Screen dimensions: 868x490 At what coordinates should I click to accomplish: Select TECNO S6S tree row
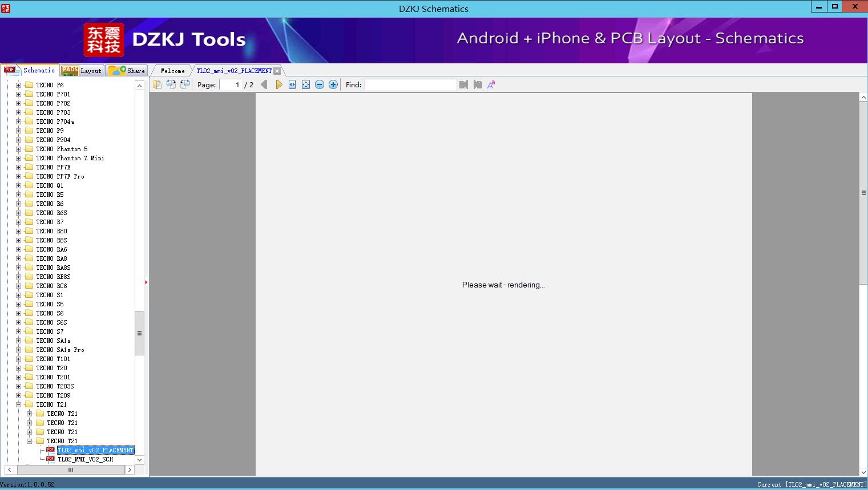pyautogui.click(x=51, y=322)
